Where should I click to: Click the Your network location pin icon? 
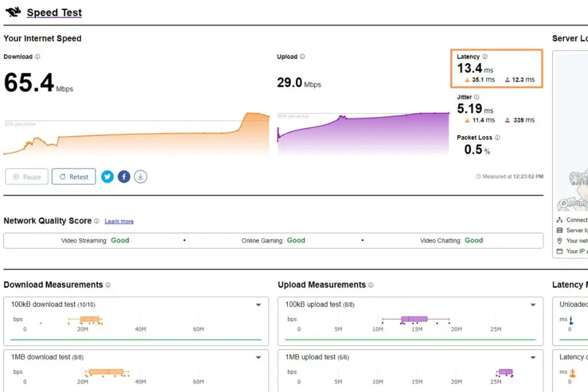pos(560,240)
